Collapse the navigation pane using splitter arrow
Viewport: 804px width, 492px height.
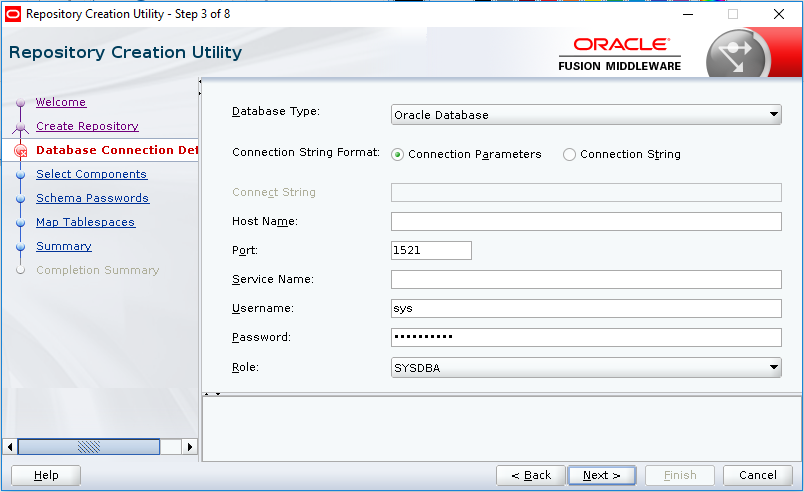pos(200,81)
